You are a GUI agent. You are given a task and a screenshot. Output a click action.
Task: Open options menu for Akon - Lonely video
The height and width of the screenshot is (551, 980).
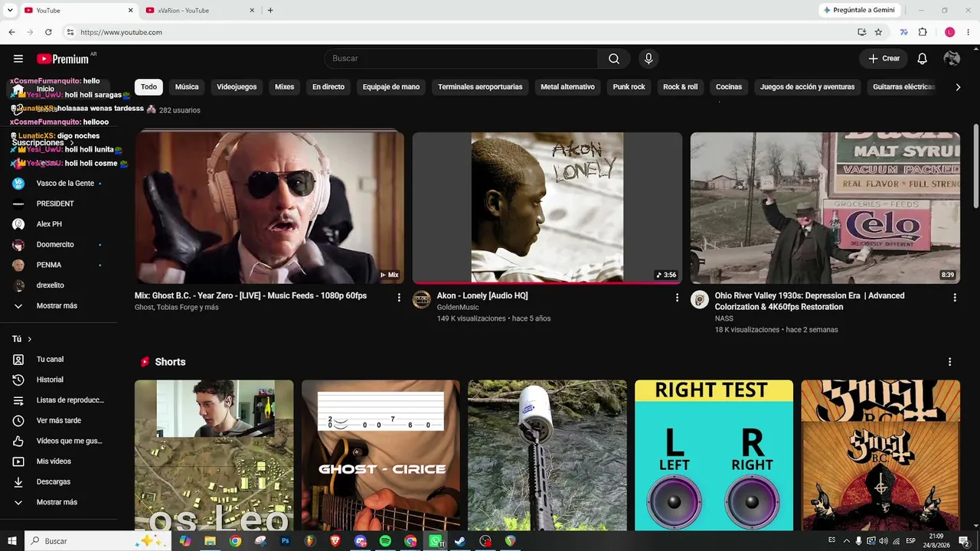[x=677, y=297]
